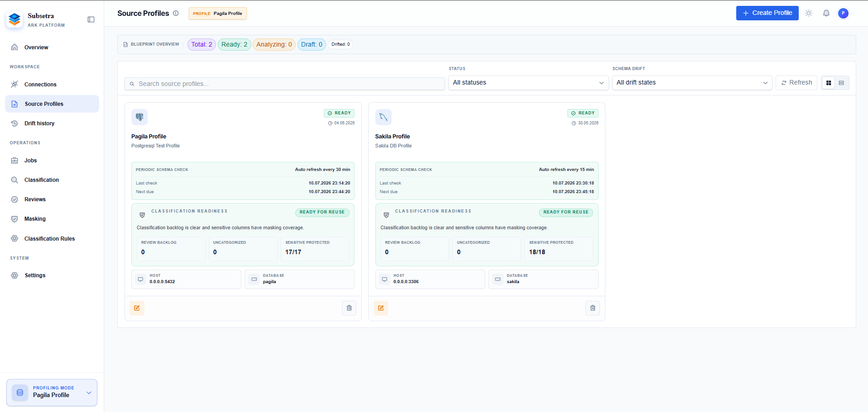Open Classification Rules

coord(52,239)
